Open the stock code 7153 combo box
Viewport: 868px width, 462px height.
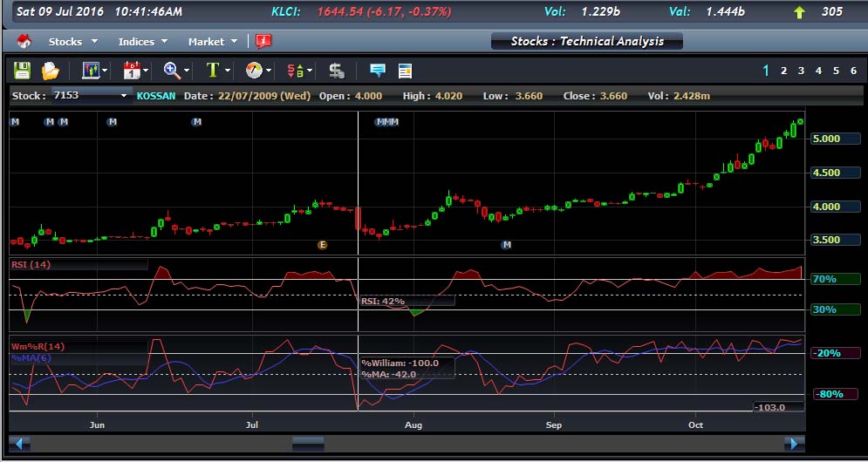(x=92, y=96)
